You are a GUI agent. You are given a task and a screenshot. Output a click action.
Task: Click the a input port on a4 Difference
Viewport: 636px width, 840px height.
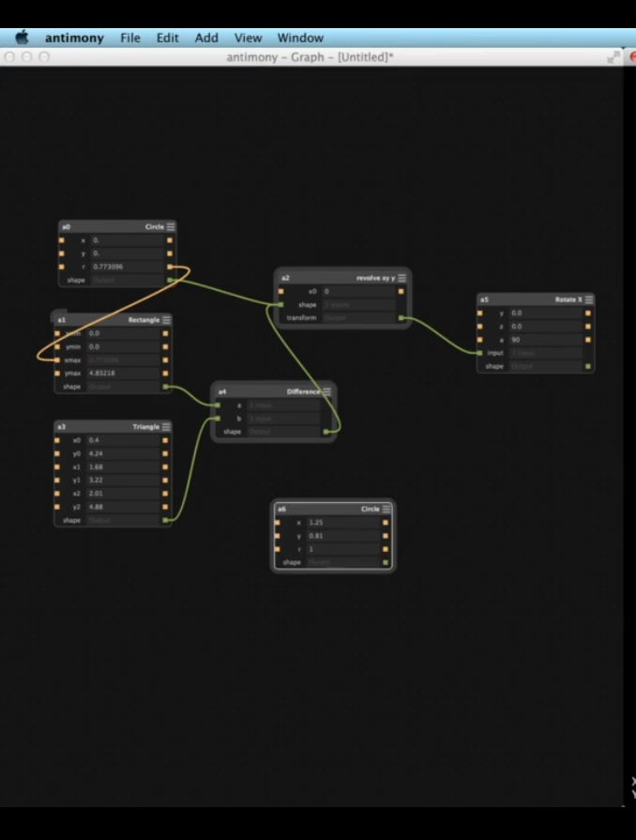click(x=218, y=405)
